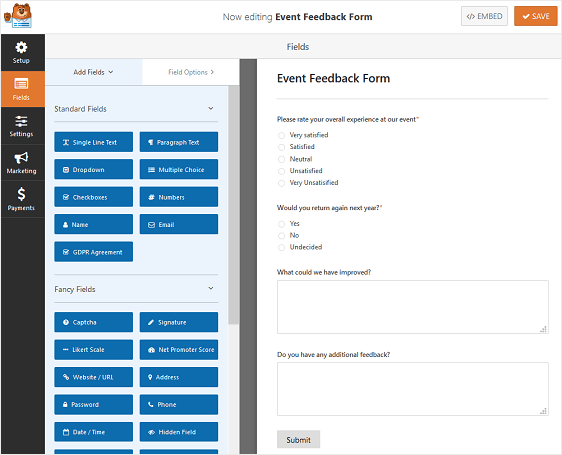Click the 'What could we have improved' textarea
562x455 pixels.
pyautogui.click(x=413, y=307)
